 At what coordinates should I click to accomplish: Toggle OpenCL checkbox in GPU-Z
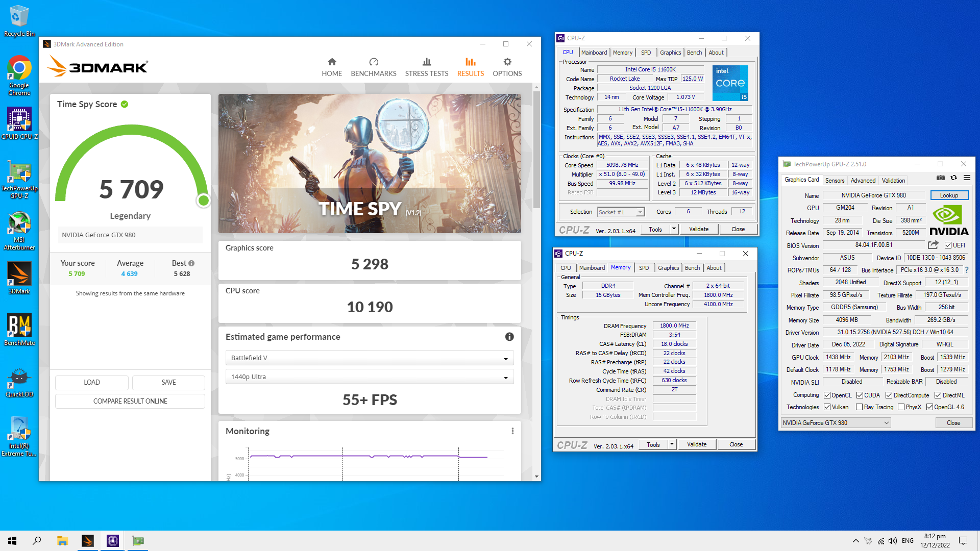(x=827, y=395)
